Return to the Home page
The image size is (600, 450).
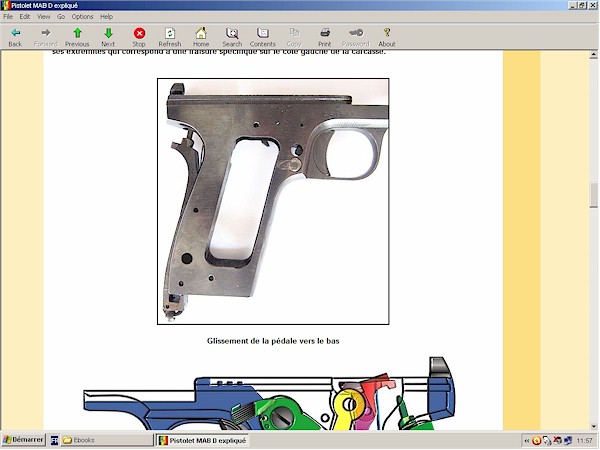pyautogui.click(x=201, y=38)
